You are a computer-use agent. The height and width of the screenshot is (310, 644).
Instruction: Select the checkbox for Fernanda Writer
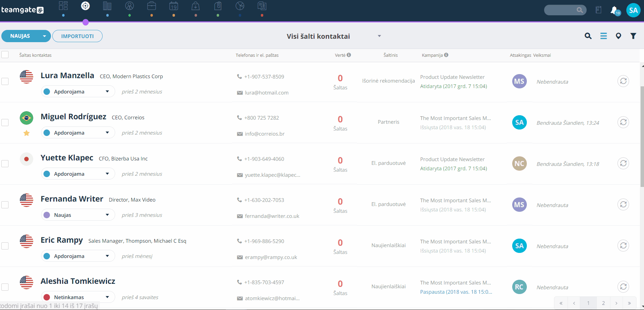5,205
